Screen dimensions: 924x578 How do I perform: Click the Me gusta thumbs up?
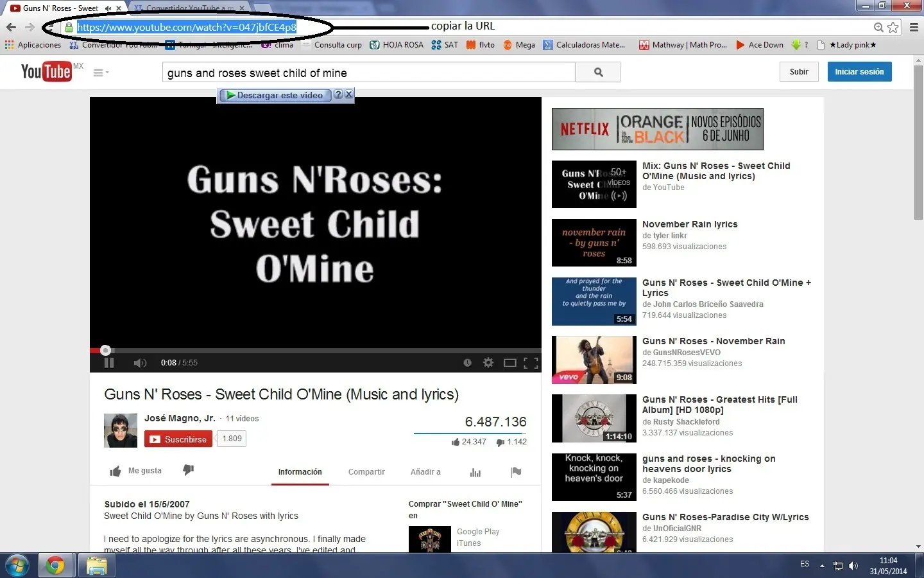[135, 471]
